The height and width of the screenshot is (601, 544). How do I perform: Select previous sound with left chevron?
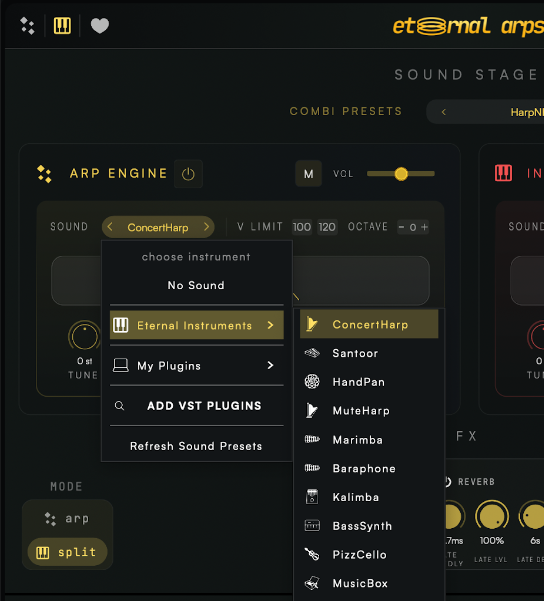tap(110, 227)
